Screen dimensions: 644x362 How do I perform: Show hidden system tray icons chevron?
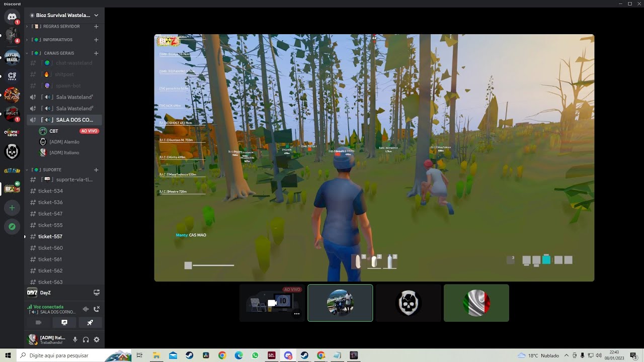pos(567,355)
